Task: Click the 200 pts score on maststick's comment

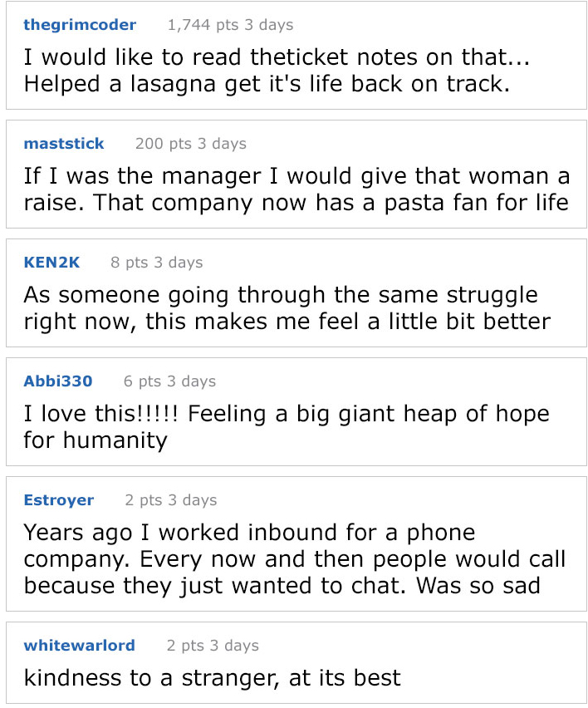Action: [x=163, y=144]
